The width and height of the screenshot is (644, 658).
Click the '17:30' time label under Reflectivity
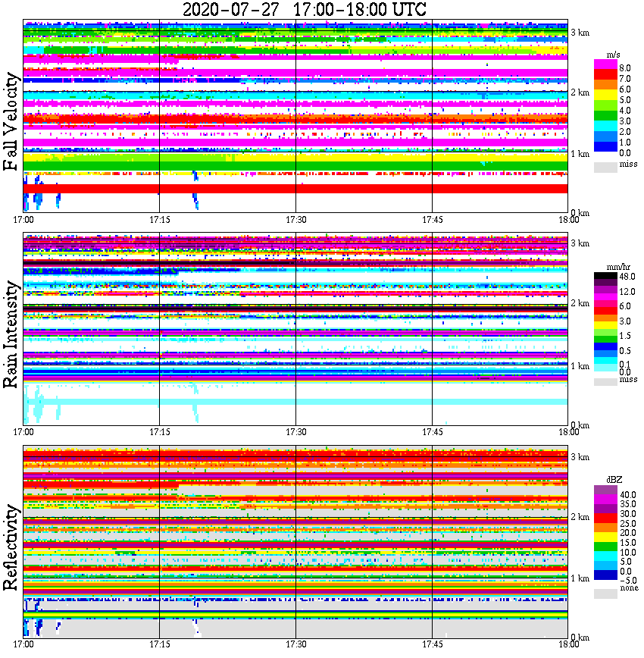pos(296,644)
